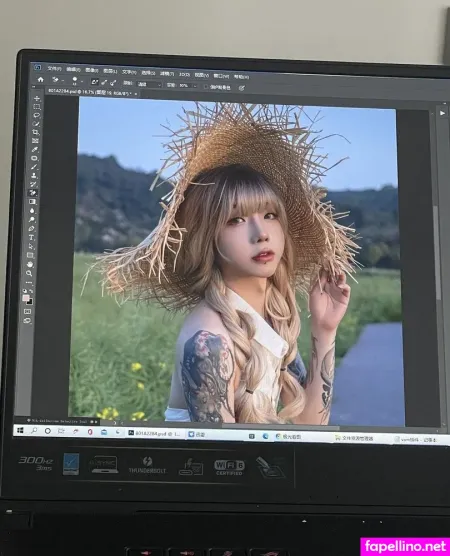Open Windows taskbar search
The image size is (450, 556).
[34, 430]
